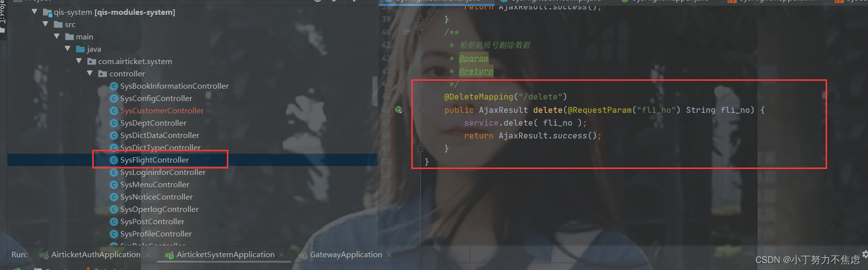Click class icon beside SysDeptController

[x=114, y=123]
